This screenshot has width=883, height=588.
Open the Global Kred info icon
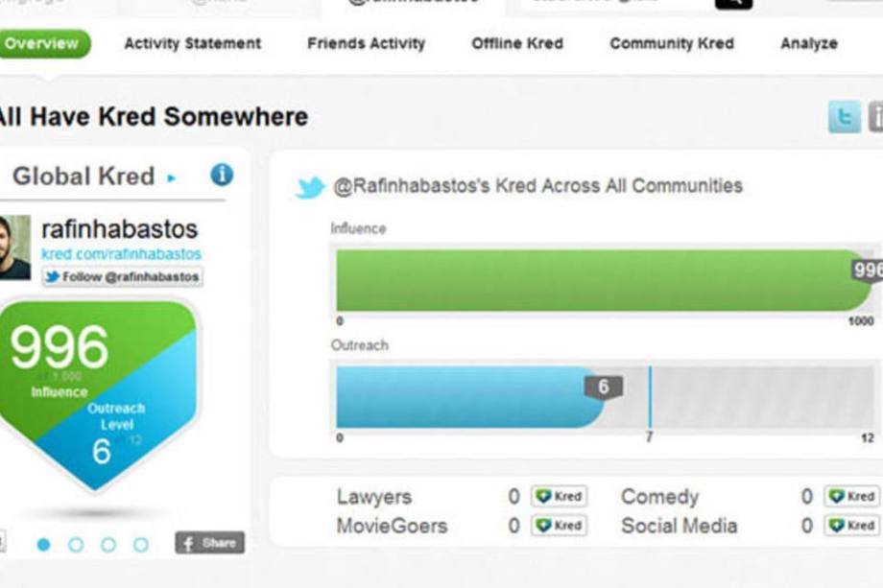click(222, 175)
